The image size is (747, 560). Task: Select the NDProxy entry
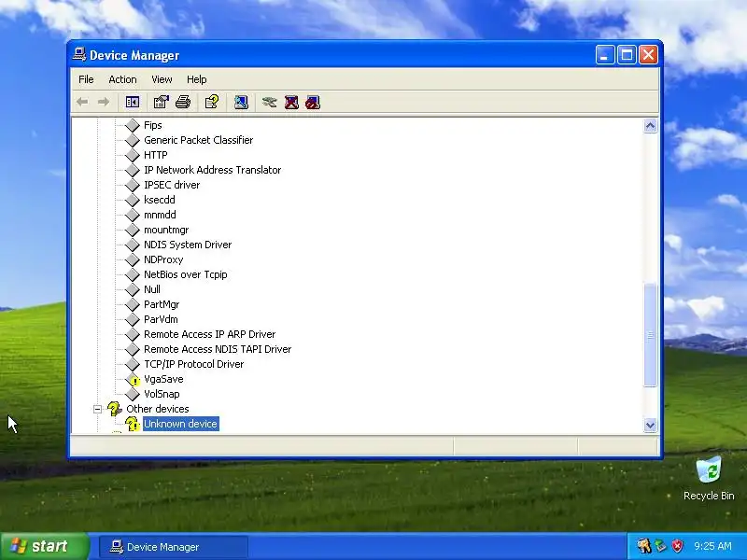pyautogui.click(x=163, y=259)
